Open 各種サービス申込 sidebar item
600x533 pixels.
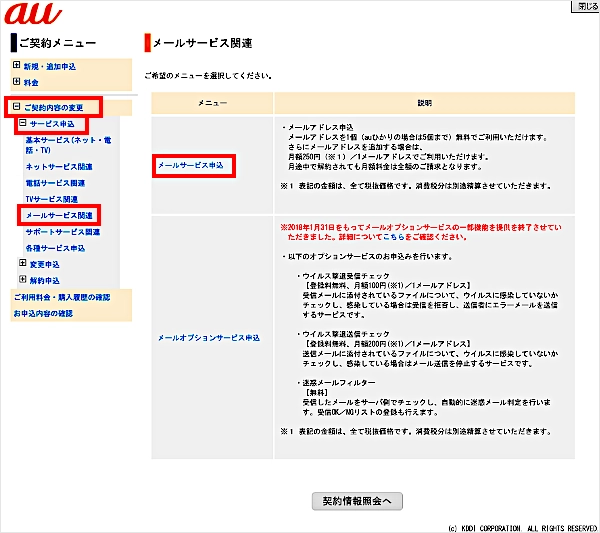[56, 248]
